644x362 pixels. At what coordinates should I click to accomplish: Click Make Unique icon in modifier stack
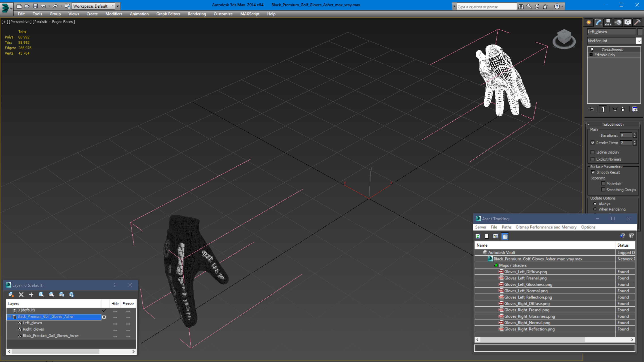pyautogui.click(x=615, y=109)
